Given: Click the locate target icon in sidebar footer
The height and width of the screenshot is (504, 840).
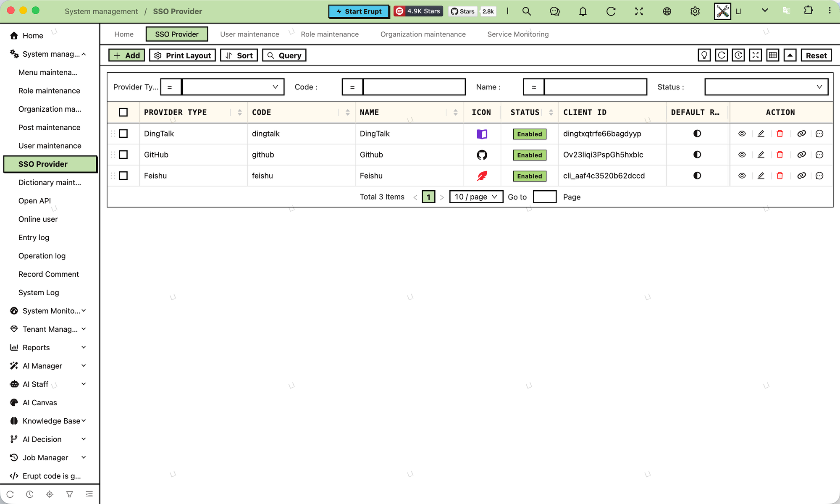Looking at the screenshot, I should pos(50,494).
